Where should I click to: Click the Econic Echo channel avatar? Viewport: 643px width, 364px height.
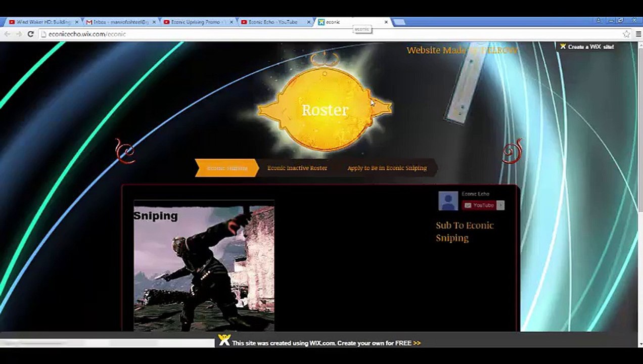448,201
